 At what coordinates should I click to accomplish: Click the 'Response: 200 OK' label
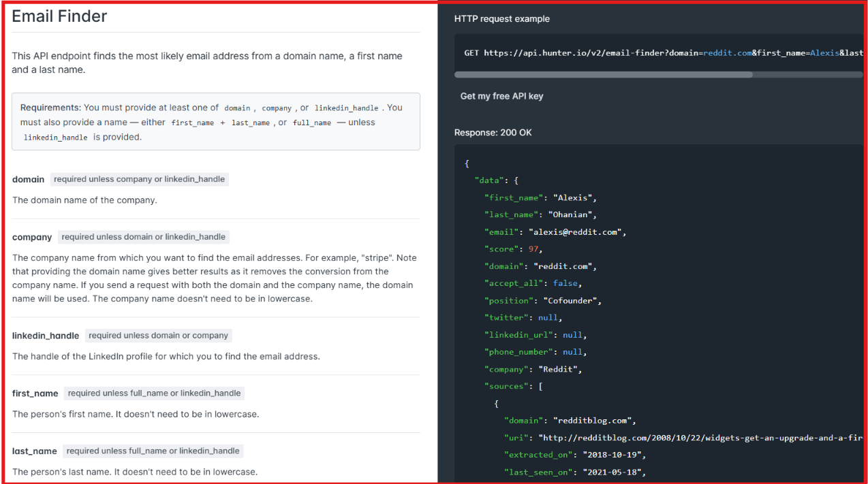[493, 133]
